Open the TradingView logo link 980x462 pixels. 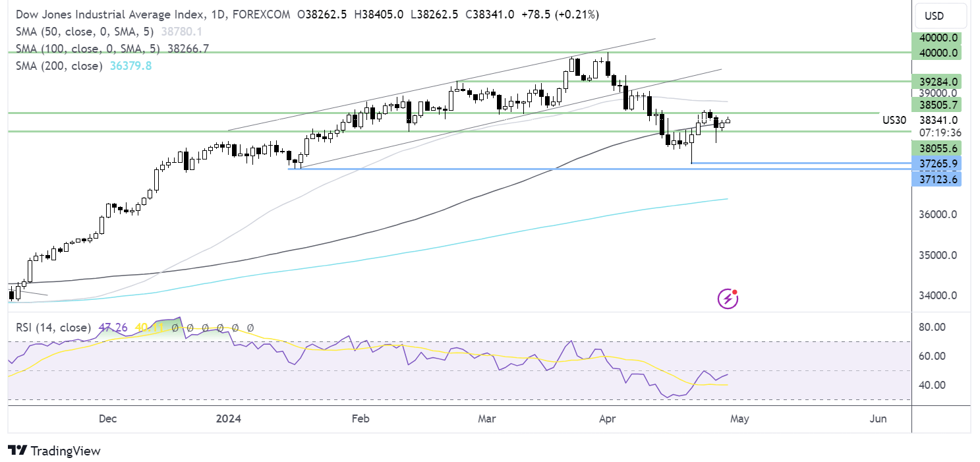click(x=55, y=451)
